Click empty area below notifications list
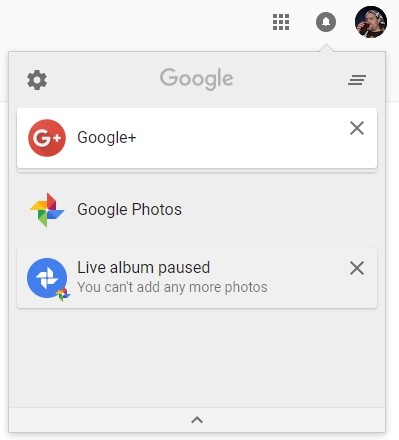The width and height of the screenshot is (399, 440). pos(197,357)
